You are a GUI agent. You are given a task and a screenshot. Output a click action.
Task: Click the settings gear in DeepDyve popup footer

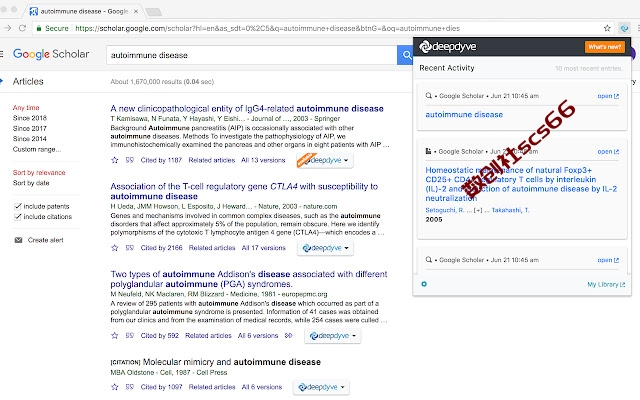tap(424, 284)
